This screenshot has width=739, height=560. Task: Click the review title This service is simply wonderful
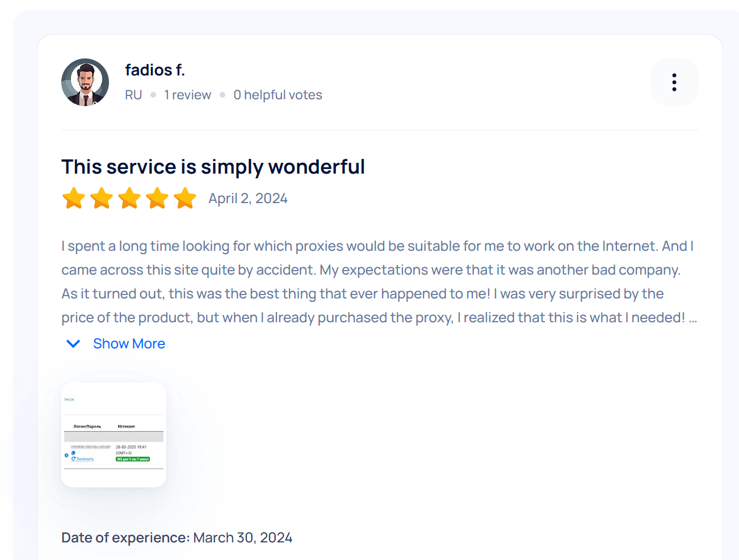pos(213,167)
